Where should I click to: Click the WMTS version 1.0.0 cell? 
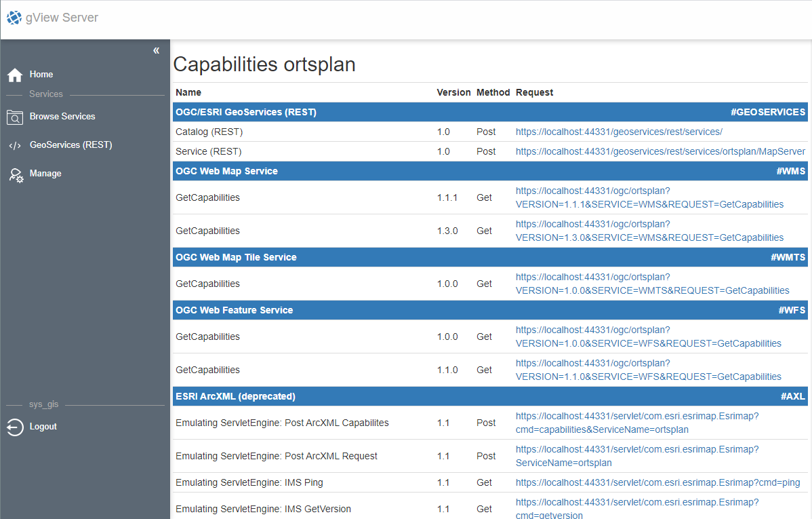pos(447,284)
